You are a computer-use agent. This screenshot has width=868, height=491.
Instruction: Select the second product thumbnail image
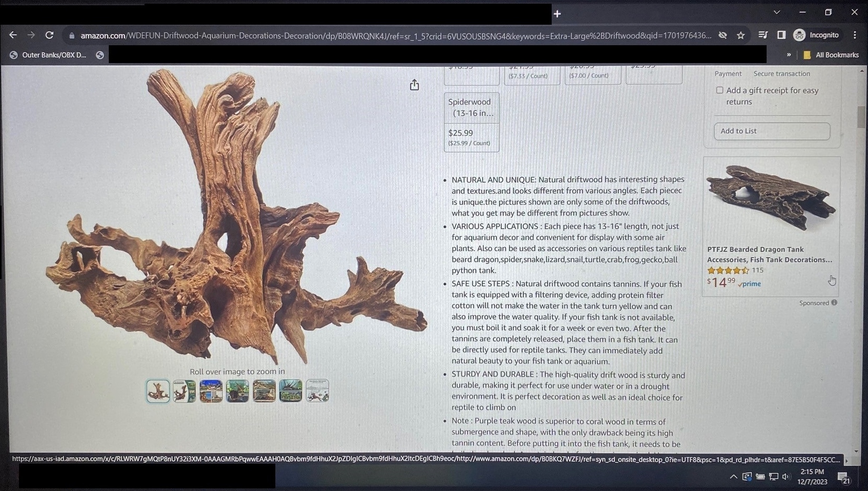pos(184,391)
